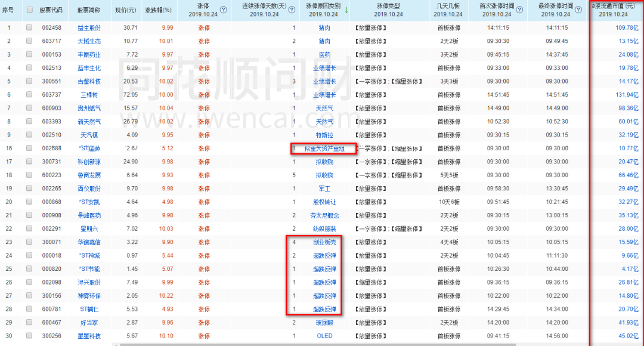Click price 72.05 in row 6

131,94
